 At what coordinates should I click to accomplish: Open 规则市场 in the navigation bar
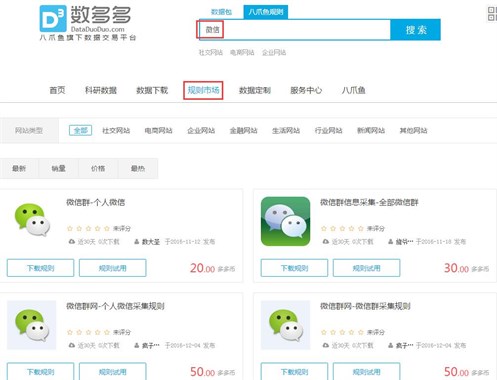tap(203, 90)
